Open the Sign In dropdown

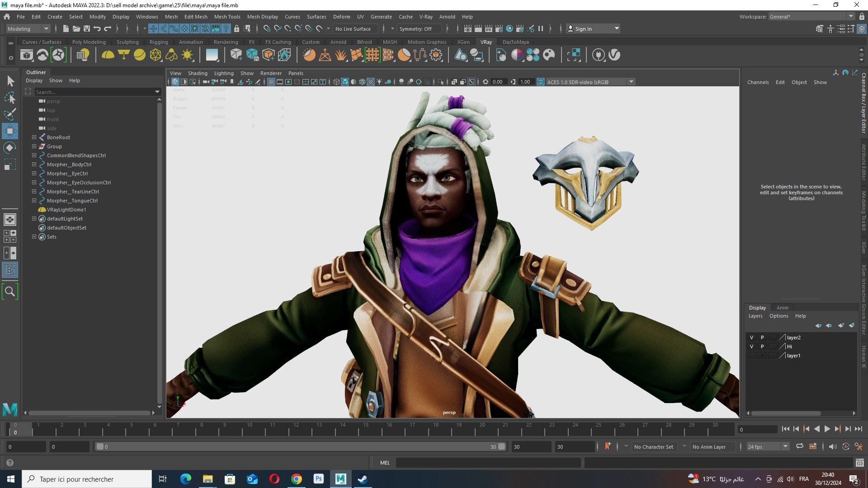pyautogui.click(x=594, y=28)
